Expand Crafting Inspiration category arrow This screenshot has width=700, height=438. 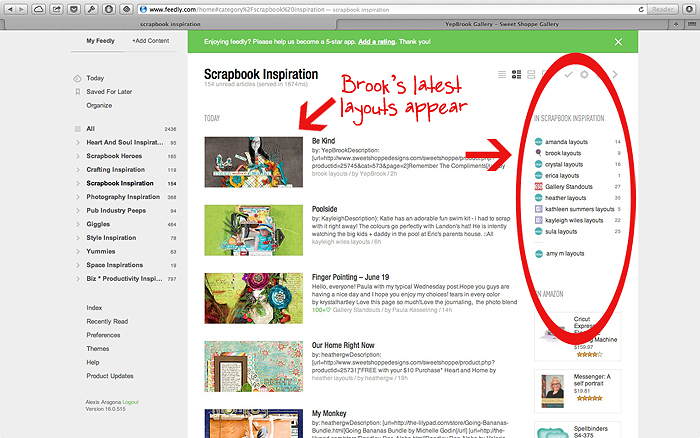[78, 170]
